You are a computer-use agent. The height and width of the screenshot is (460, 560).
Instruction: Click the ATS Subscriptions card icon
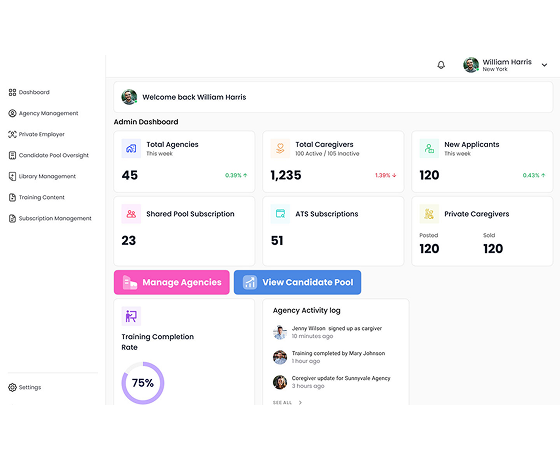280,214
